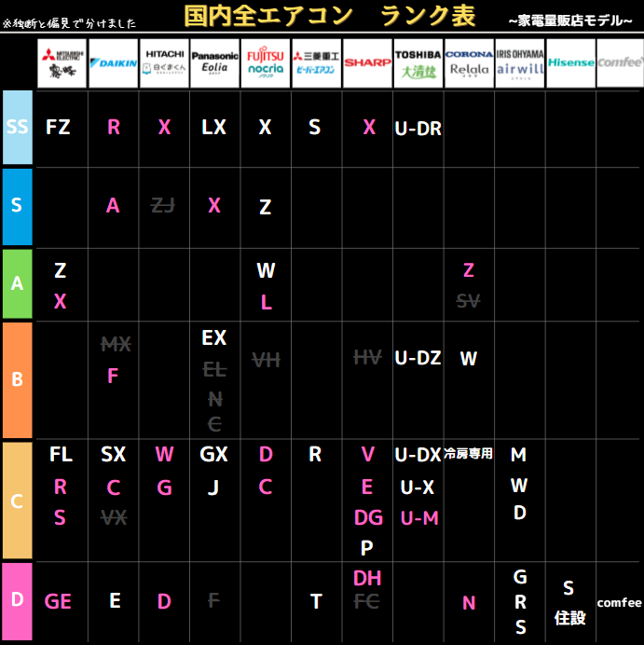Click the light blue SS rank label
Image resolution: width=644 pixels, height=645 pixels.
pyautogui.click(x=17, y=128)
